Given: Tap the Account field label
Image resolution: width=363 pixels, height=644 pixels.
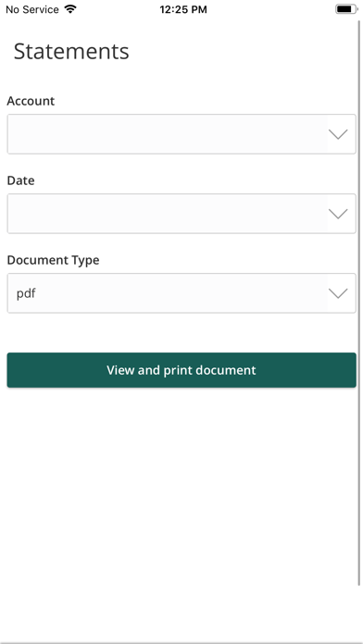Looking at the screenshot, I should pos(31,101).
